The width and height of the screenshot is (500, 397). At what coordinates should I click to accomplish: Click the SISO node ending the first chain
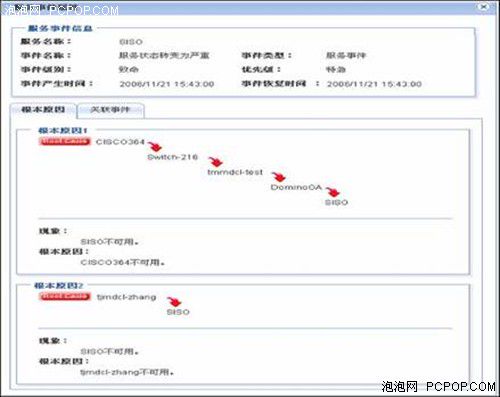pos(336,202)
